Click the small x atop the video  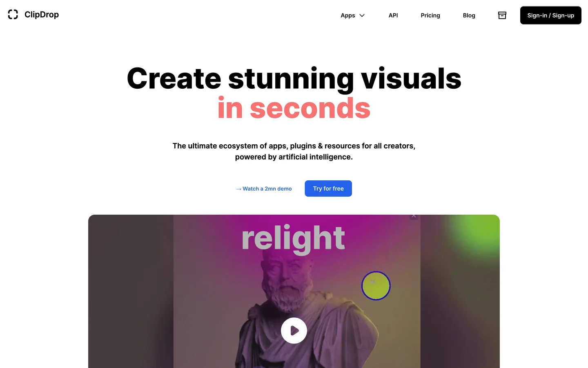coord(414,215)
